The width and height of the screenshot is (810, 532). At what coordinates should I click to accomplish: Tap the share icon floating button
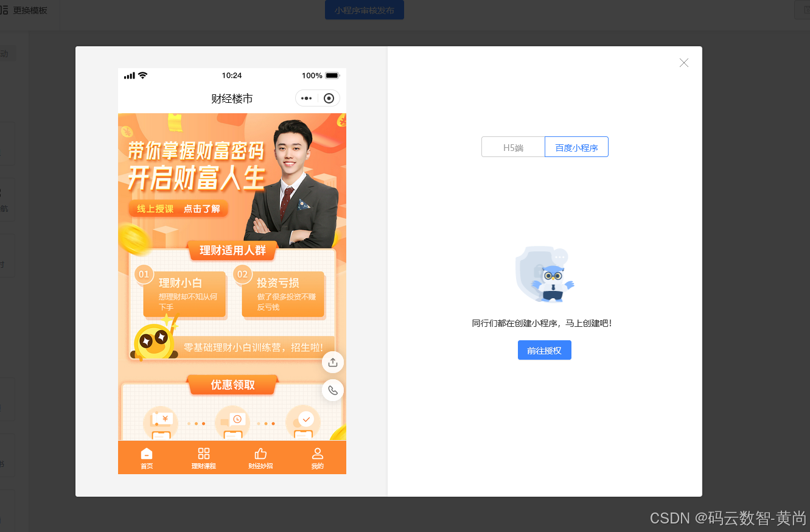333,362
